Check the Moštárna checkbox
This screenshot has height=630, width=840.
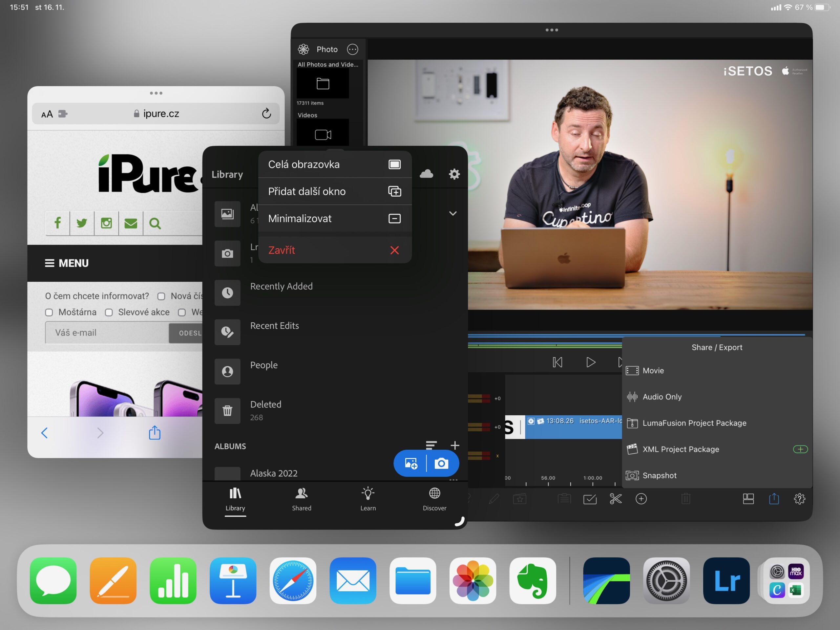coord(49,312)
